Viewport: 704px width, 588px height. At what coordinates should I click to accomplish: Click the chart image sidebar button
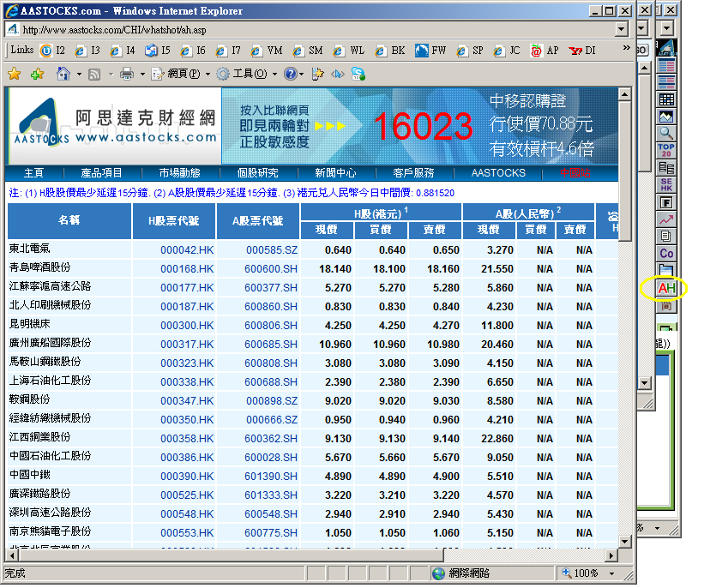click(x=666, y=117)
